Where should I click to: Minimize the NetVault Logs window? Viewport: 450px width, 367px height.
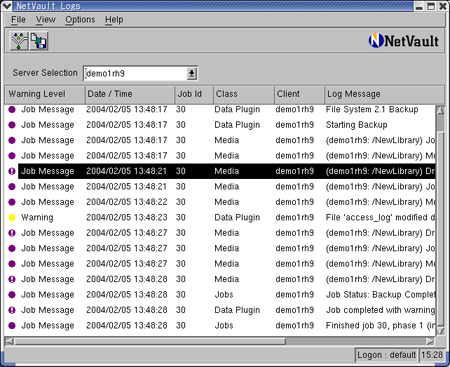tap(419, 6)
